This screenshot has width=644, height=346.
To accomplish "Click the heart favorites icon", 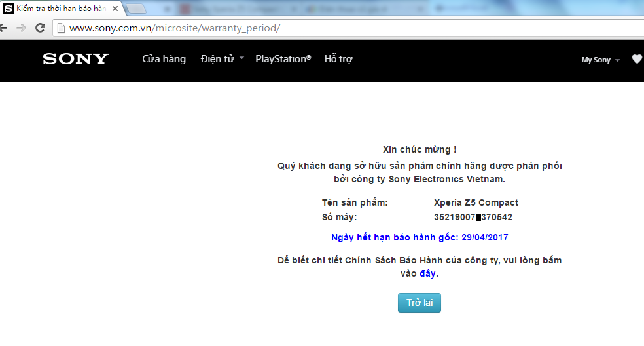I will [x=637, y=59].
